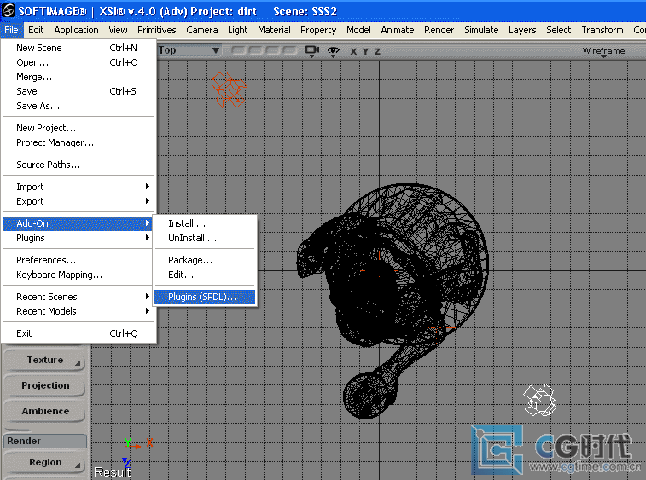The width and height of the screenshot is (646, 480).
Task: Choose UnInstall in the Add-On submenu
Action: 205,238
